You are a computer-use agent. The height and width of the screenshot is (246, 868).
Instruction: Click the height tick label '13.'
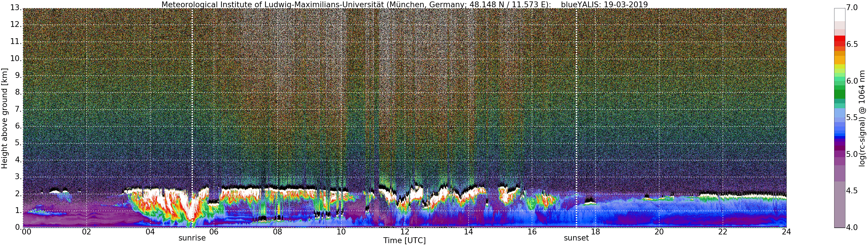coord(16,8)
